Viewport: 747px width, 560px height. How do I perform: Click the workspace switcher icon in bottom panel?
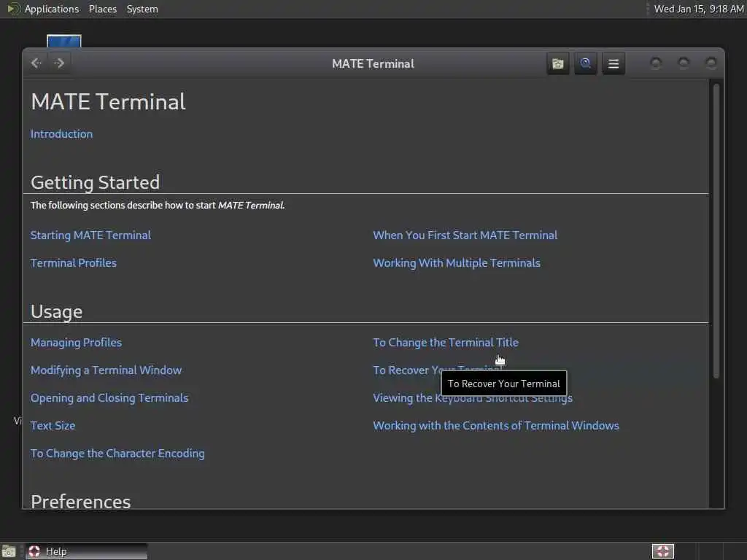pos(662,551)
